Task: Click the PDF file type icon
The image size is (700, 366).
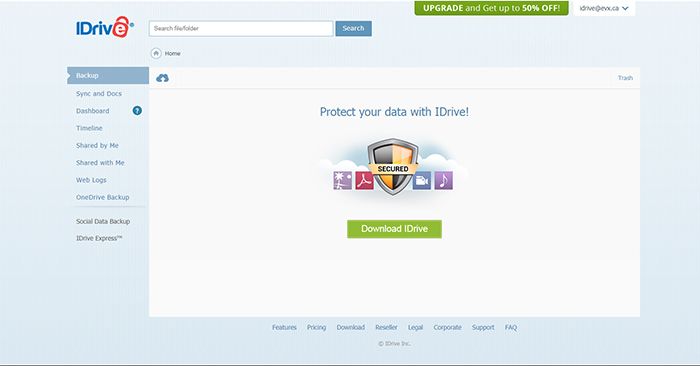Action: pyautogui.click(x=364, y=180)
